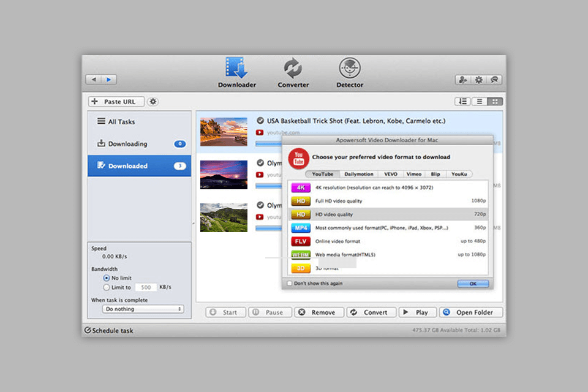This screenshot has height=392, width=588.
Task: Switch to the Converter tool
Action: (x=293, y=70)
